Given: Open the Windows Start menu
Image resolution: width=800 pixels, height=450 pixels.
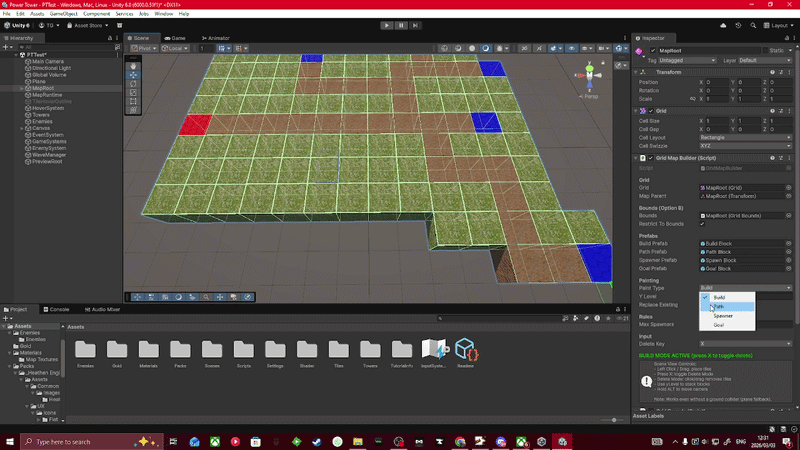Looking at the screenshot, I should 10,442.
